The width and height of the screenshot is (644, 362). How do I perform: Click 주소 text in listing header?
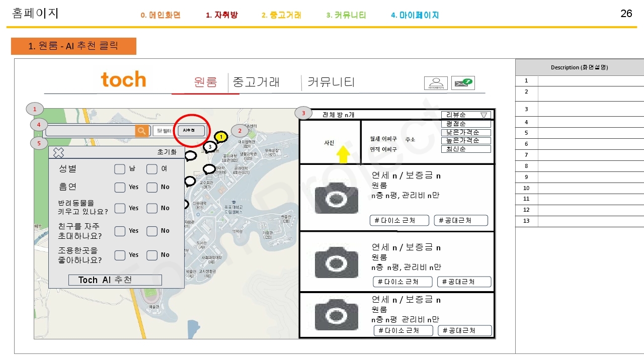click(410, 139)
